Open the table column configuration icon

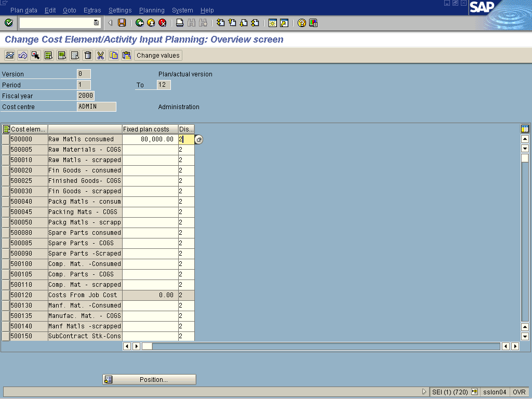pos(525,129)
